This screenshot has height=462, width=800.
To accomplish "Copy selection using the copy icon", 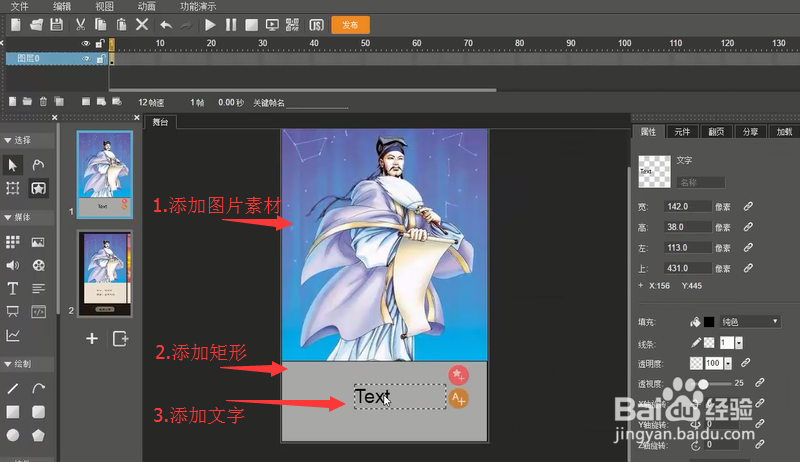I will click(x=101, y=24).
